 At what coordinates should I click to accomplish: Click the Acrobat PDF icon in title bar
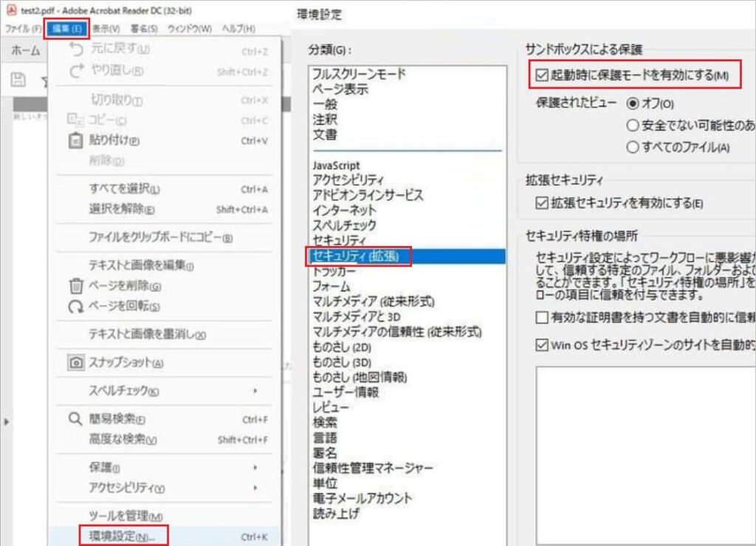click(11, 10)
